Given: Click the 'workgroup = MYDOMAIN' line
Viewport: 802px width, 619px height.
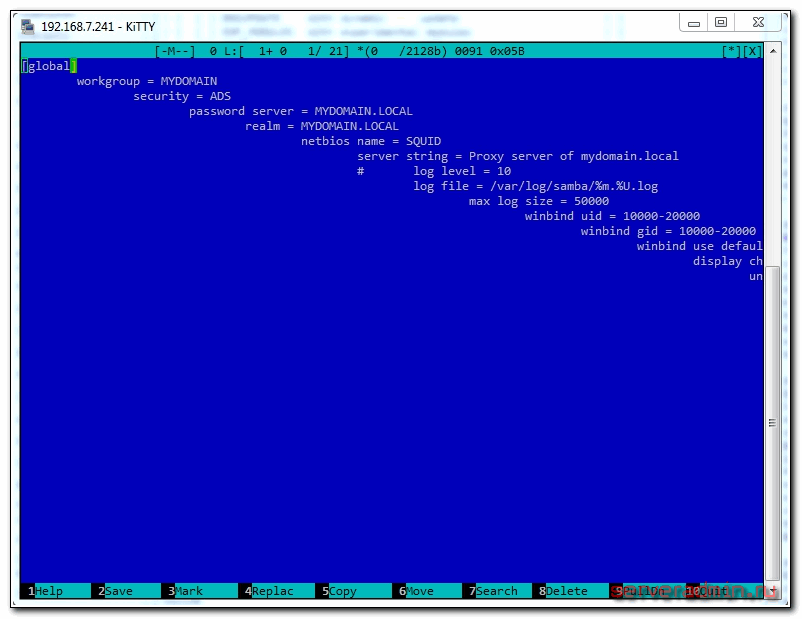Looking at the screenshot, I should (x=147, y=81).
